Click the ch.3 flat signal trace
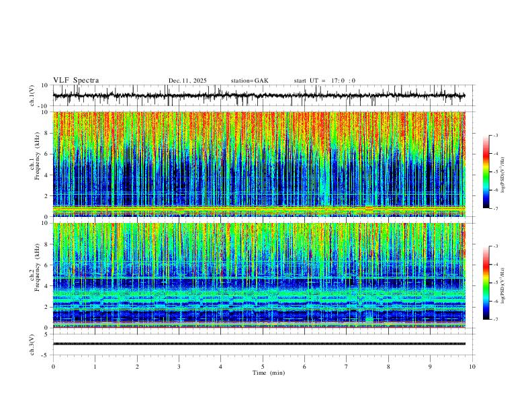Image resolution: width=532 pixels, height=411 pixels. coord(259,344)
